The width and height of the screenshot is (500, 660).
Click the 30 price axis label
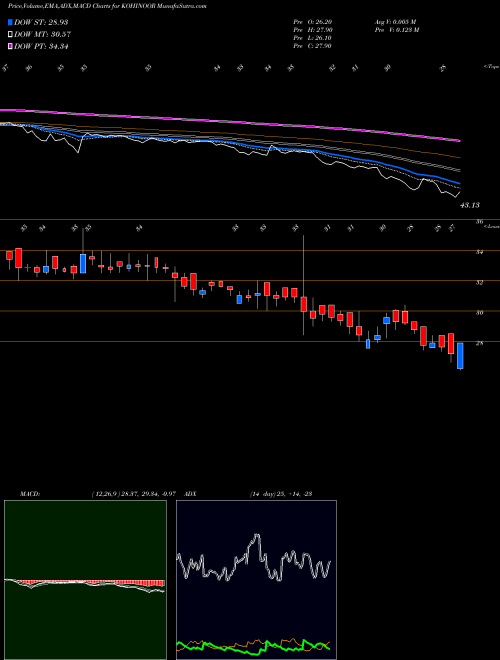point(479,313)
